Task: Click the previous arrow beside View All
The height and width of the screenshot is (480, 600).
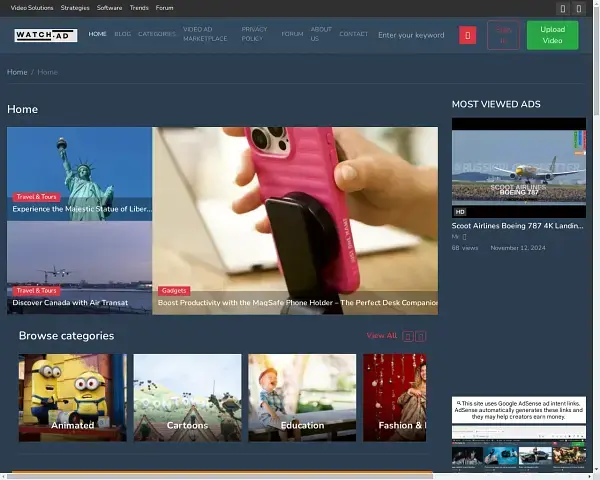Action: 408,336
